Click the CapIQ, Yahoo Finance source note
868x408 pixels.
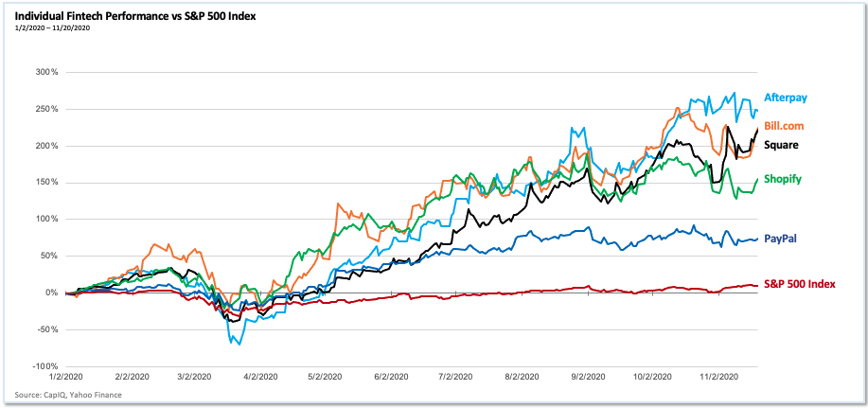tap(68, 395)
